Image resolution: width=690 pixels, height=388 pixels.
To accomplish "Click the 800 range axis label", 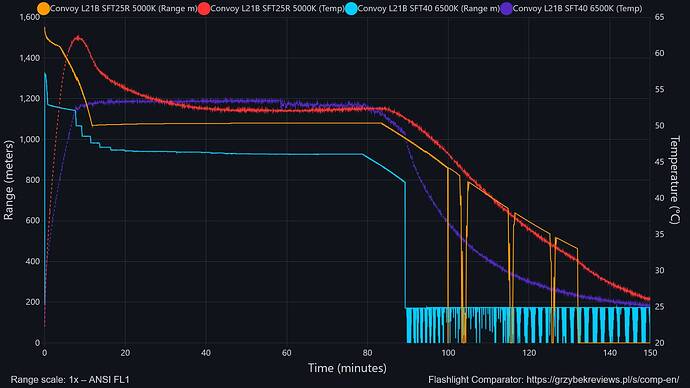I will click(x=33, y=180).
